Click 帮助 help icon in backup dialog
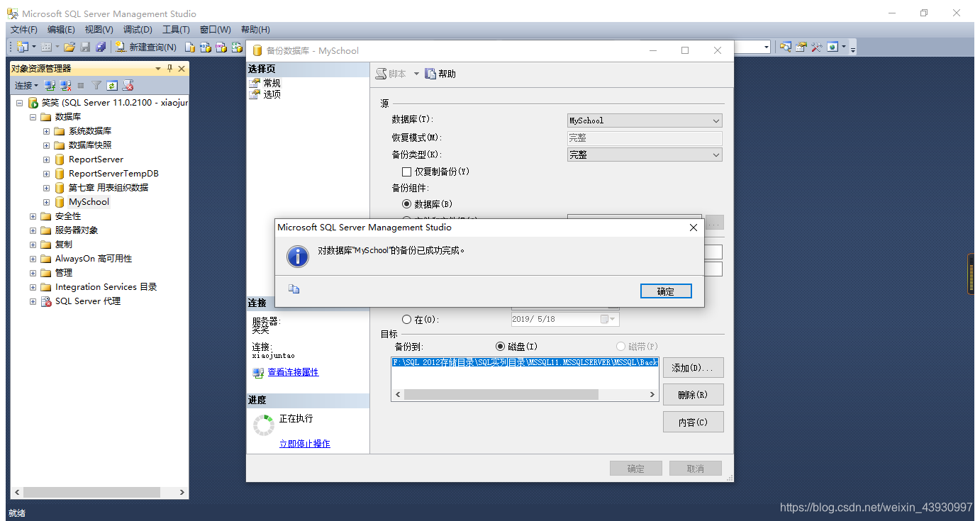The height and width of the screenshot is (521, 980). click(x=430, y=74)
